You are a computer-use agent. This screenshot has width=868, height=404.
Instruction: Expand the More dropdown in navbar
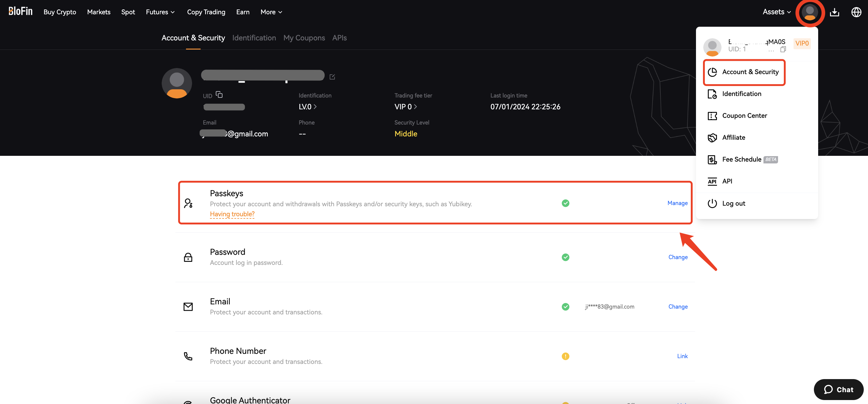coord(271,12)
